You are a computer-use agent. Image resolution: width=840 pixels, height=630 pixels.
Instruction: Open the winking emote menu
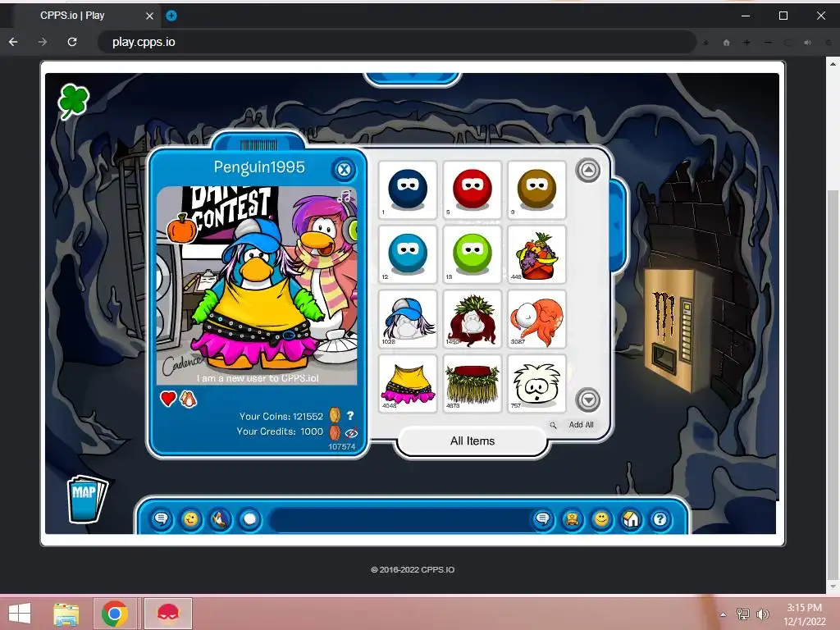190,519
